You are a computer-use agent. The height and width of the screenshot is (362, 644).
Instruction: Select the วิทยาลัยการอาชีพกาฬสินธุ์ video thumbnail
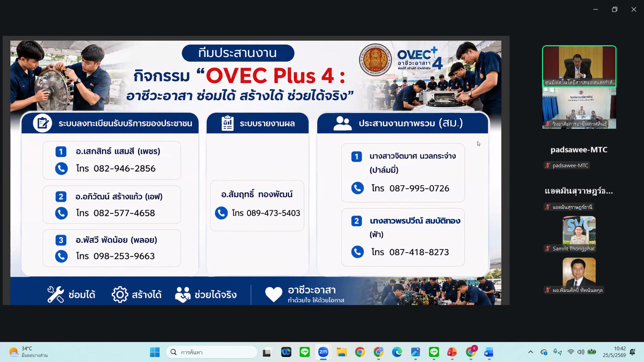pyautogui.click(x=579, y=108)
